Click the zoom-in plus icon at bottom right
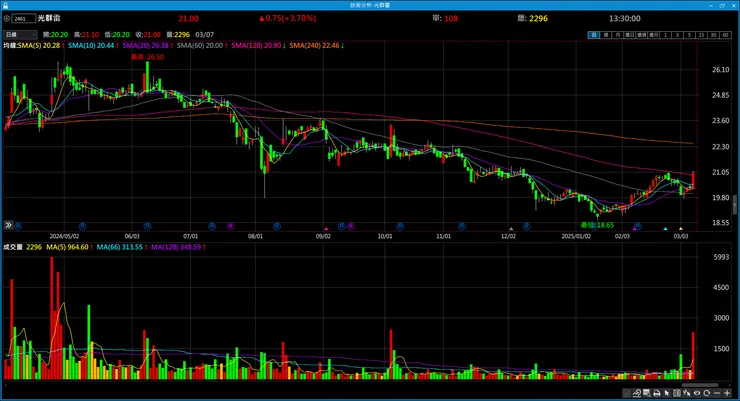Screen dimensions: 740x401 click(x=727, y=393)
